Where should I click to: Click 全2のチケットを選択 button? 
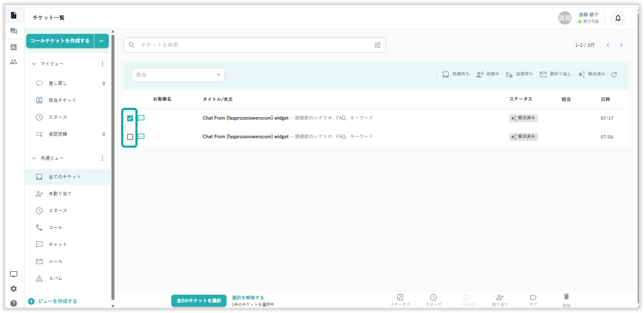tap(199, 300)
